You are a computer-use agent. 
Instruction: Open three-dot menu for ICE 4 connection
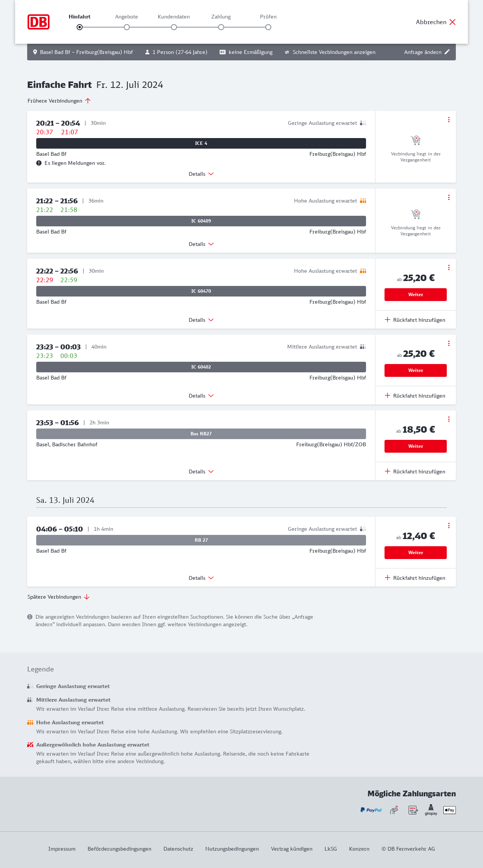coord(449,120)
